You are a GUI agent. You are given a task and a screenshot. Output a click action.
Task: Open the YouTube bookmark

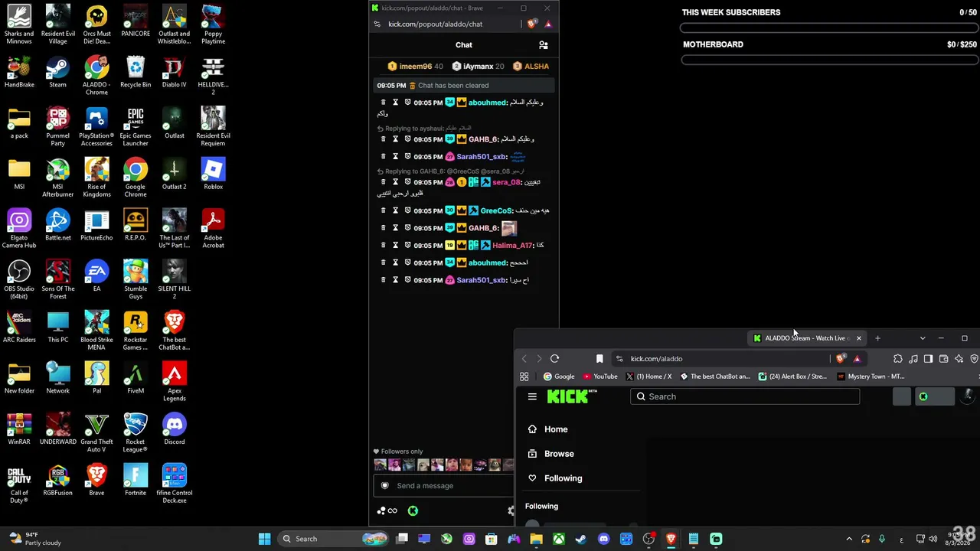pyautogui.click(x=600, y=377)
